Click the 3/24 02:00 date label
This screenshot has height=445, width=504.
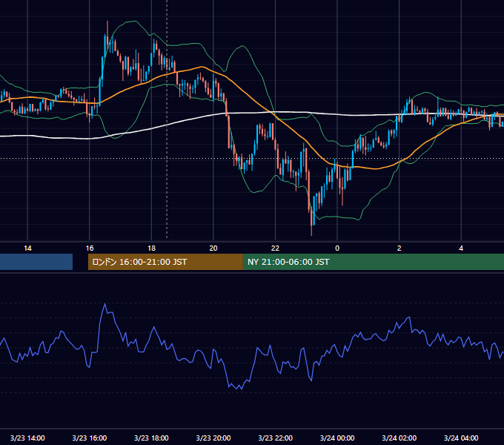click(399, 438)
